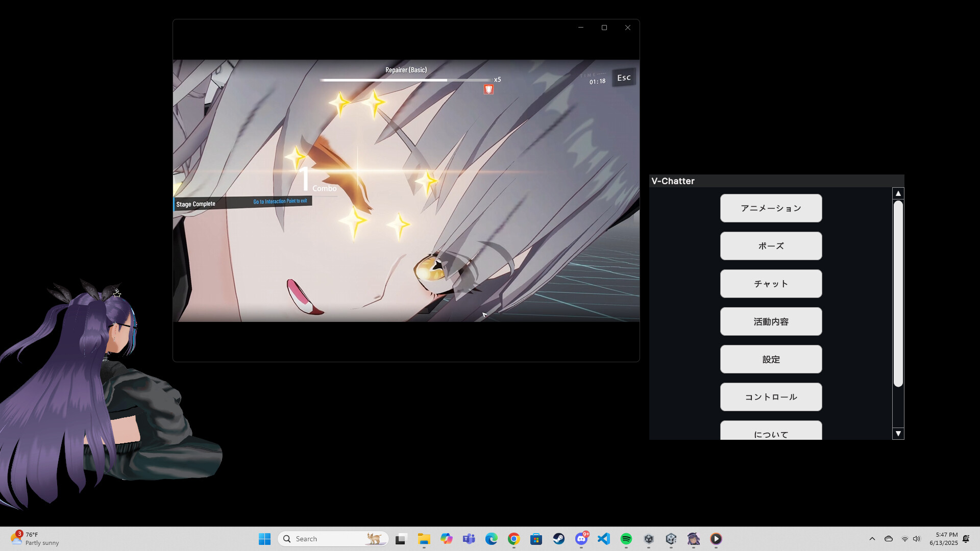Open アニメーション in the V-Chatter panel
Viewport: 980px width, 551px height.
pyautogui.click(x=771, y=208)
